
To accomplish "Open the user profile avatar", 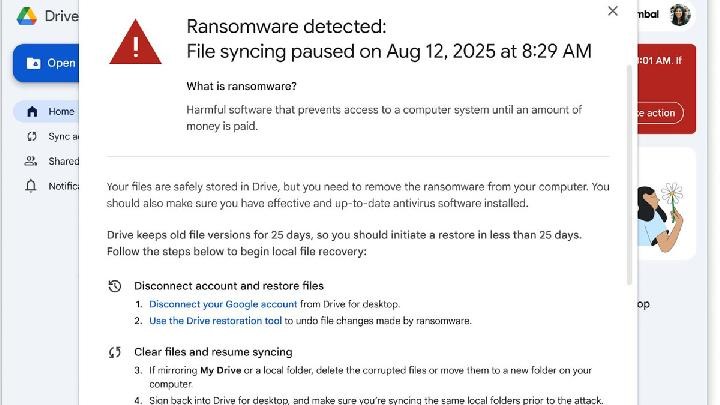I will pos(680,15).
